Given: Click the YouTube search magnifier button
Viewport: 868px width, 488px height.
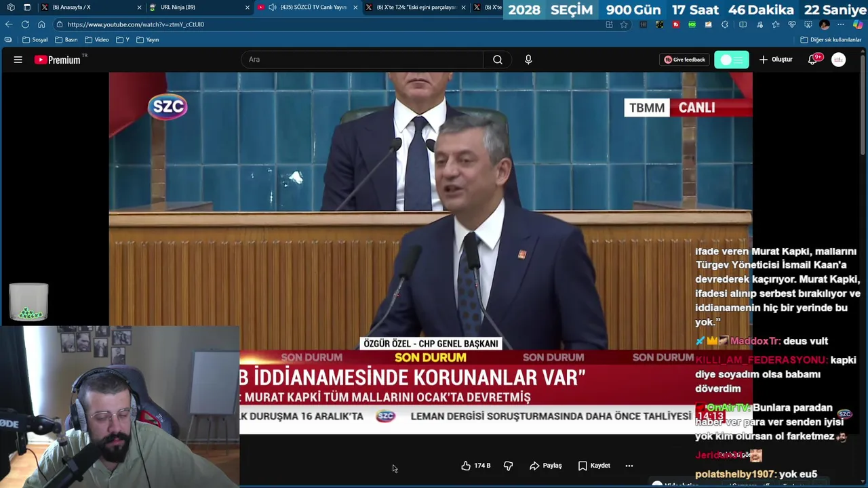Looking at the screenshot, I should pyautogui.click(x=498, y=60).
